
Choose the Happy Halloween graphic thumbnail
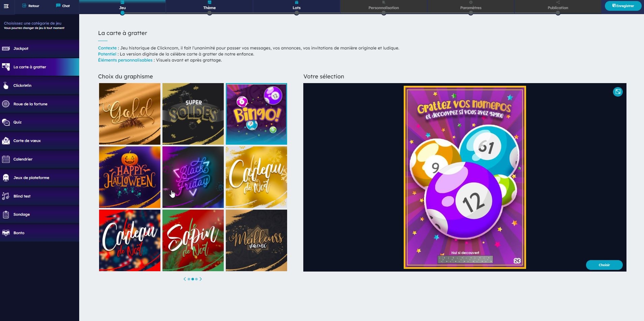129,177
